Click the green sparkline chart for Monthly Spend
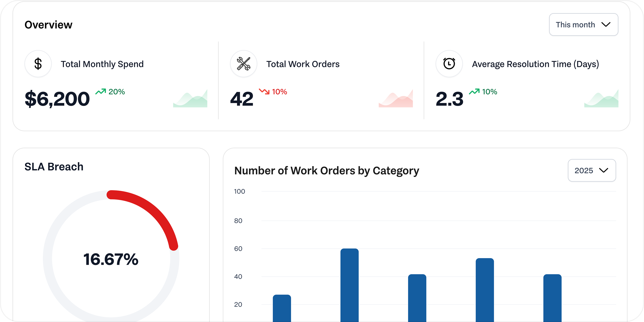The width and height of the screenshot is (644, 322). pyautogui.click(x=190, y=98)
